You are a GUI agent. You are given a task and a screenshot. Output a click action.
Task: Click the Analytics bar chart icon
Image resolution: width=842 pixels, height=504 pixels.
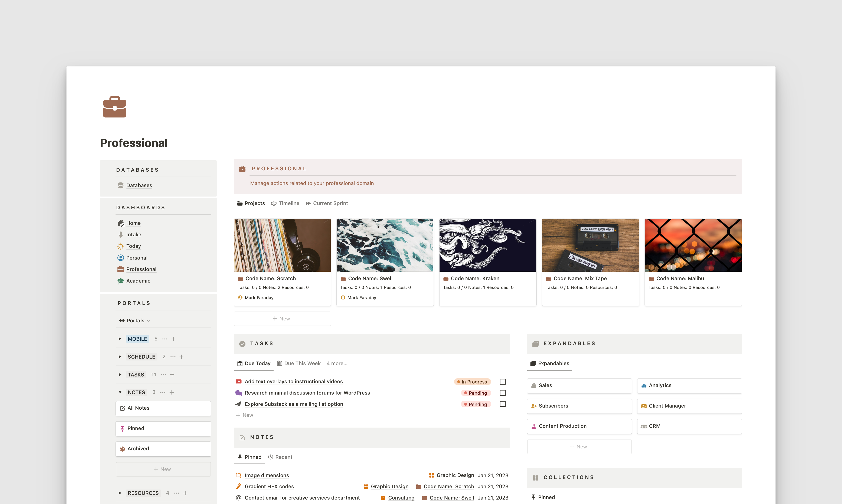(644, 385)
